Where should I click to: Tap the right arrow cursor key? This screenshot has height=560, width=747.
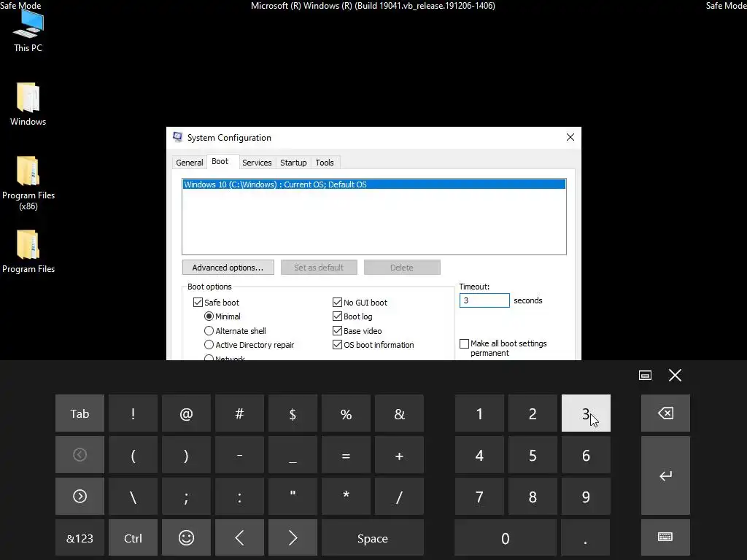[x=293, y=537]
